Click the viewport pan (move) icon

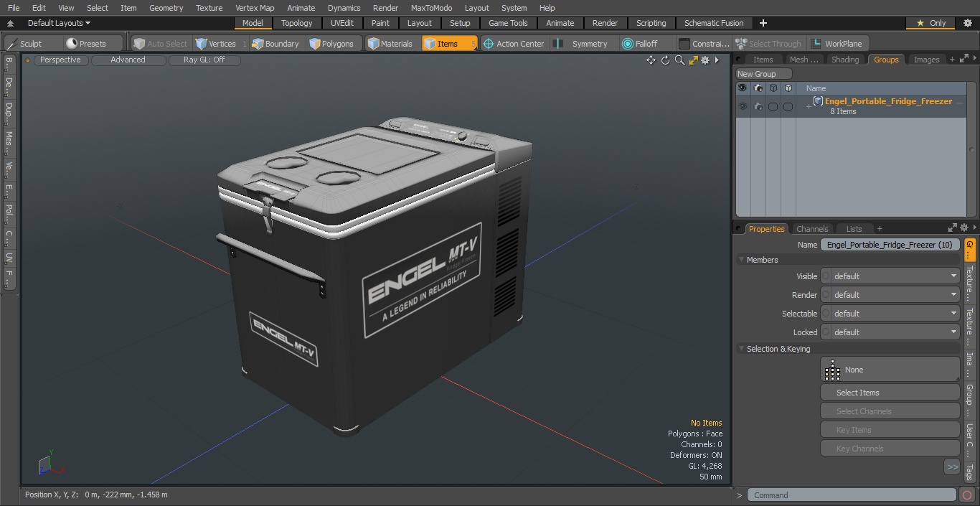pyautogui.click(x=651, y=60)
